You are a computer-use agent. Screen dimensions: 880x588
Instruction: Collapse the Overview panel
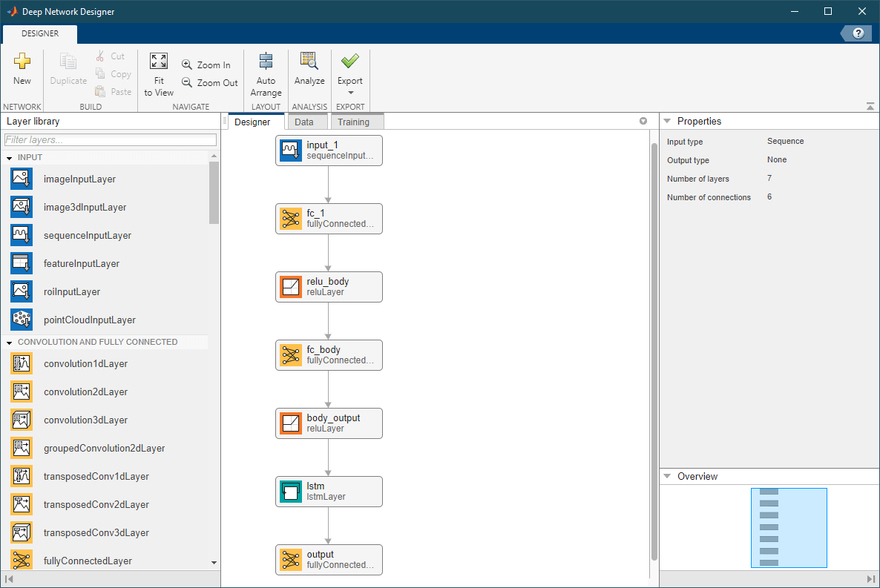(x=667, y=476)
